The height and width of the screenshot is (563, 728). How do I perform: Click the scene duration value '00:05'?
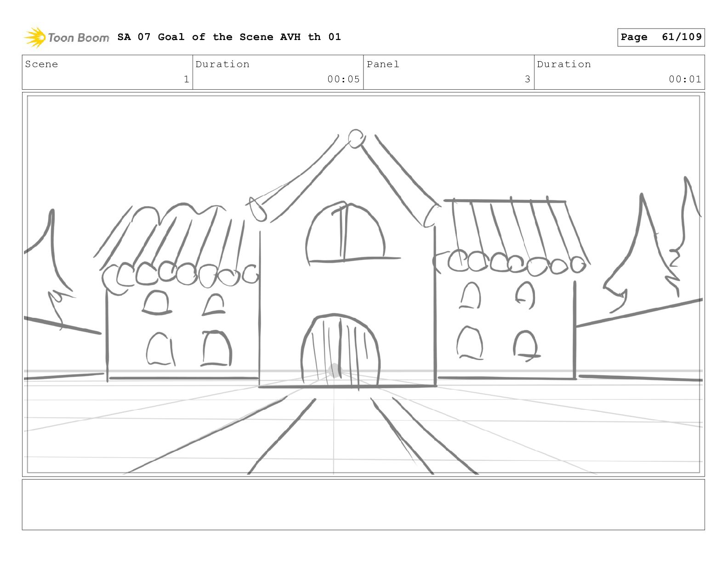coord(343,79)
